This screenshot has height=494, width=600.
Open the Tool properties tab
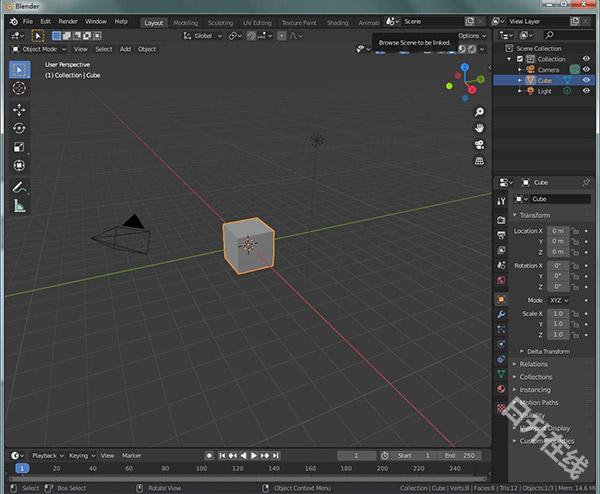[x=501, y=201]
